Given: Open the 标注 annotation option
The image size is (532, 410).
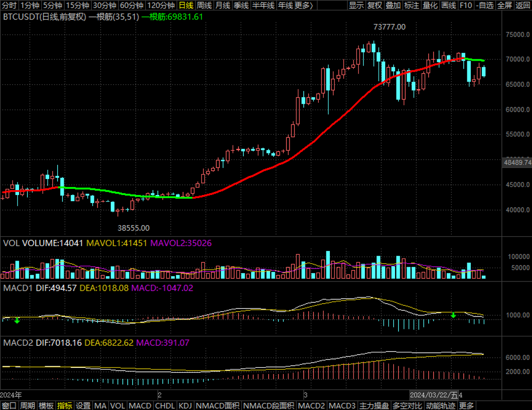Looking at the screenshot, I should coord(412,5).
